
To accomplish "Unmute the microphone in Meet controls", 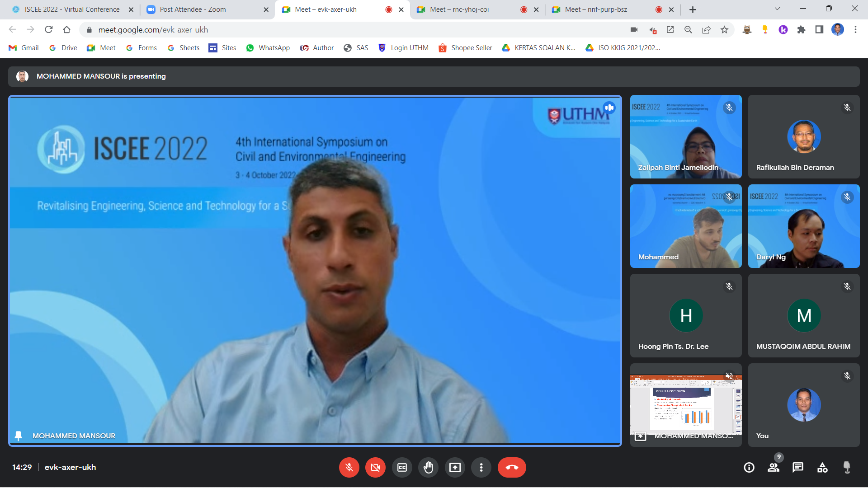I will click(349, 467).
